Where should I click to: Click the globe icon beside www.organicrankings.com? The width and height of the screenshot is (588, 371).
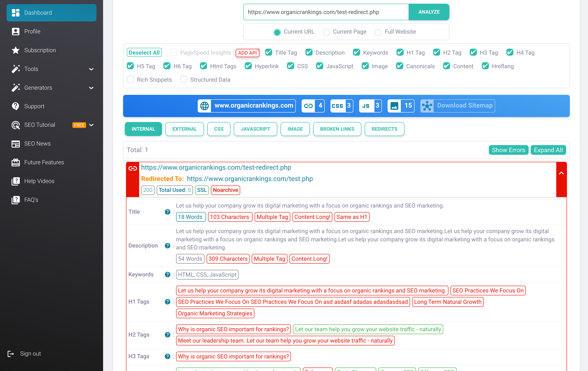[x=204, y=106]
